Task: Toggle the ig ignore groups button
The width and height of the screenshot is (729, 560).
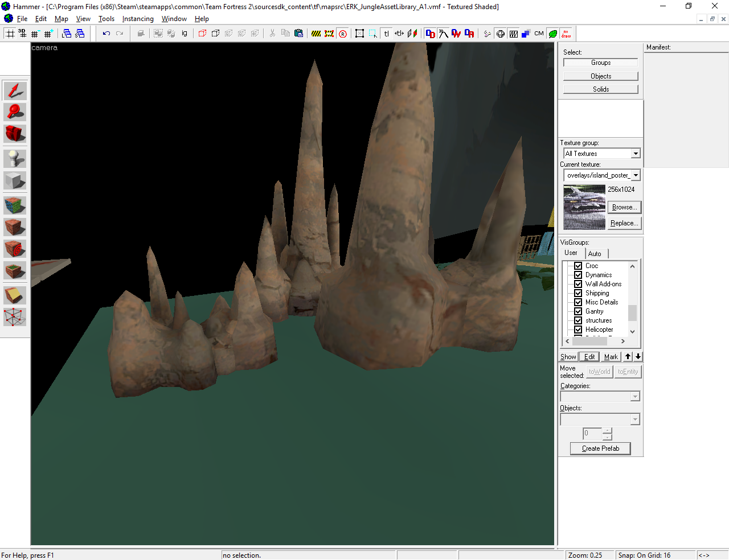Action: 185,34
